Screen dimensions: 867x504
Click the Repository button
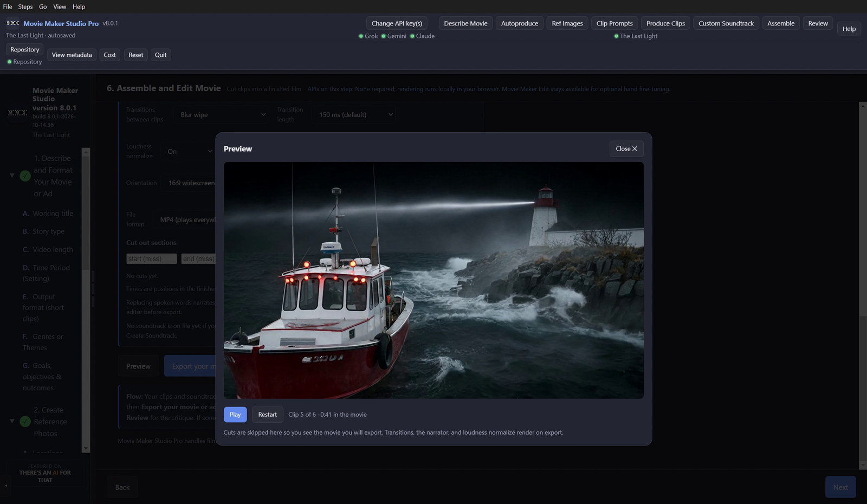click(x=25, y=49)
